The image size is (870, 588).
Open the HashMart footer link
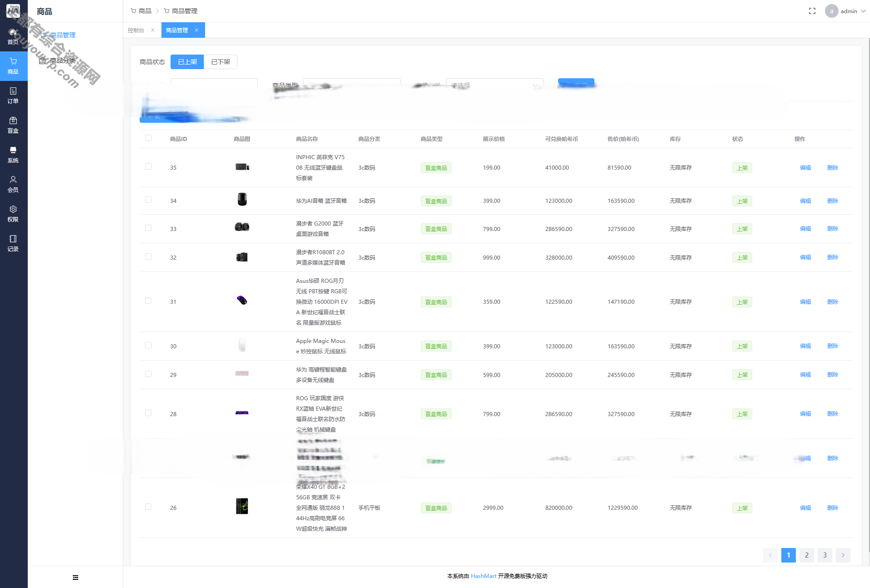(483, 576)
